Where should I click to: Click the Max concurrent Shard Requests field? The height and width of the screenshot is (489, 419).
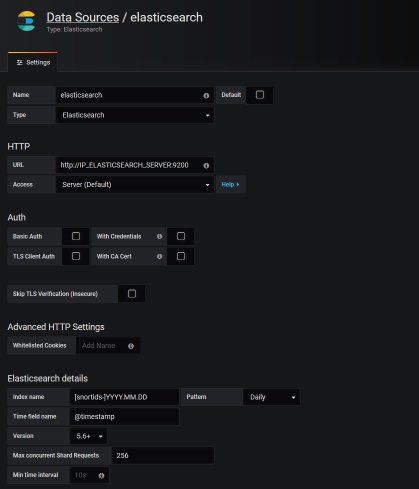[163, 456]
